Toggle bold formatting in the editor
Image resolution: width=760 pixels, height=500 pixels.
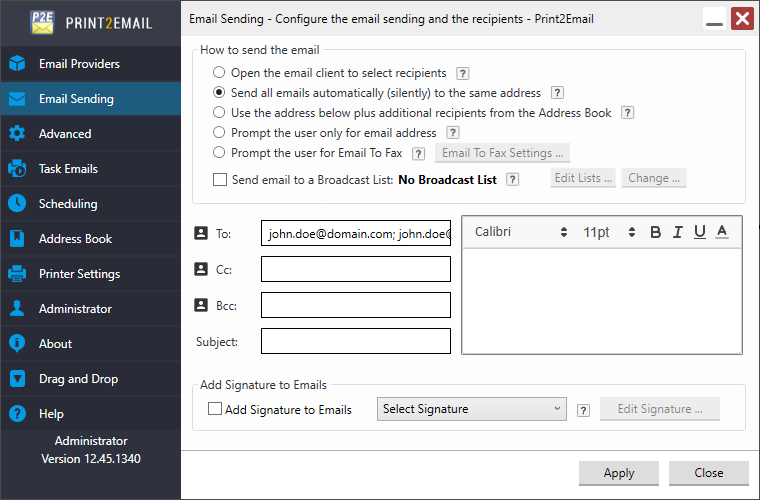(656, 232)
